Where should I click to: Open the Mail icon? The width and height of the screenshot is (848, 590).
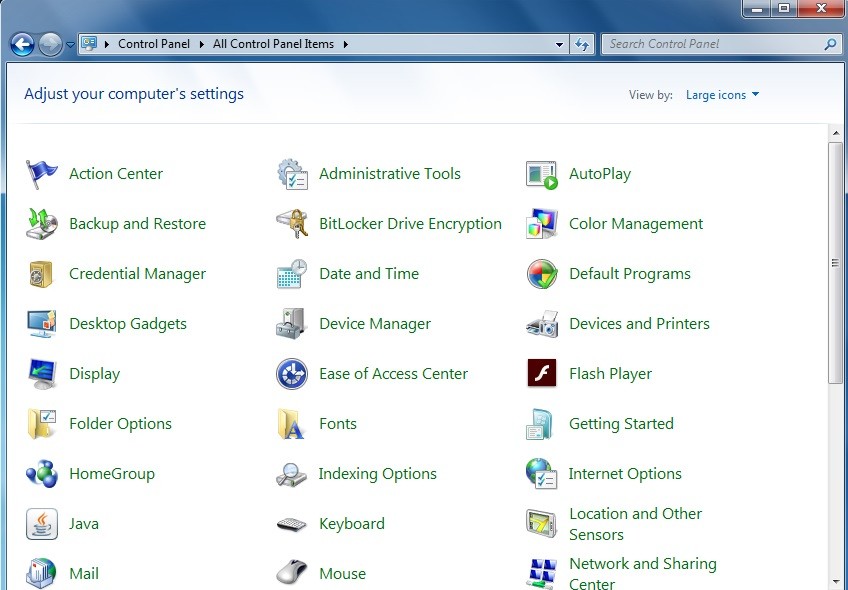tap(42, 573)
